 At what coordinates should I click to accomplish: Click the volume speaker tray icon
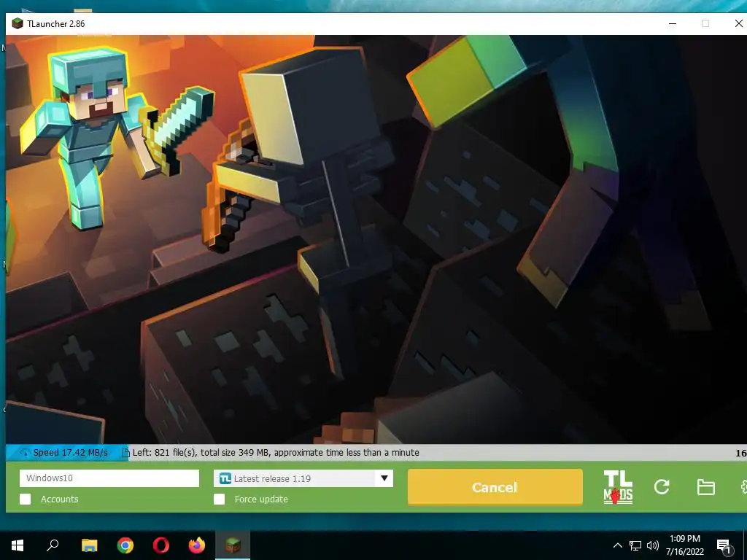click(653, 545)
